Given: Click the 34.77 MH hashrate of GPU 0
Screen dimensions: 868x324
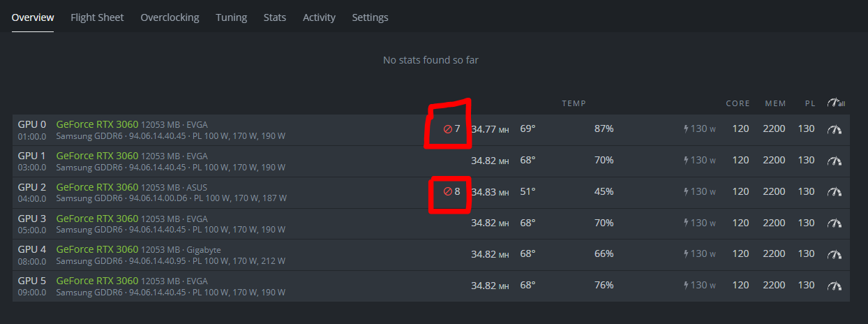Looking at the screenshot, I should point(490,129).
